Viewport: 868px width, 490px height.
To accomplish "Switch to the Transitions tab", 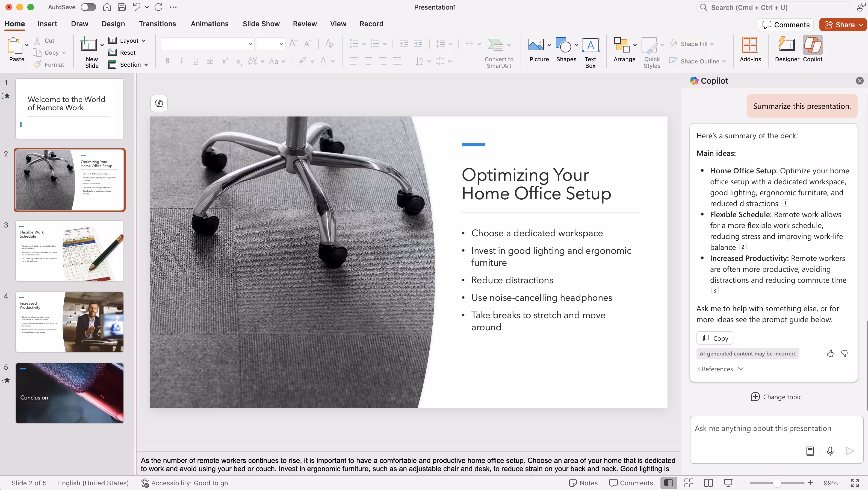I will (157, 24).
